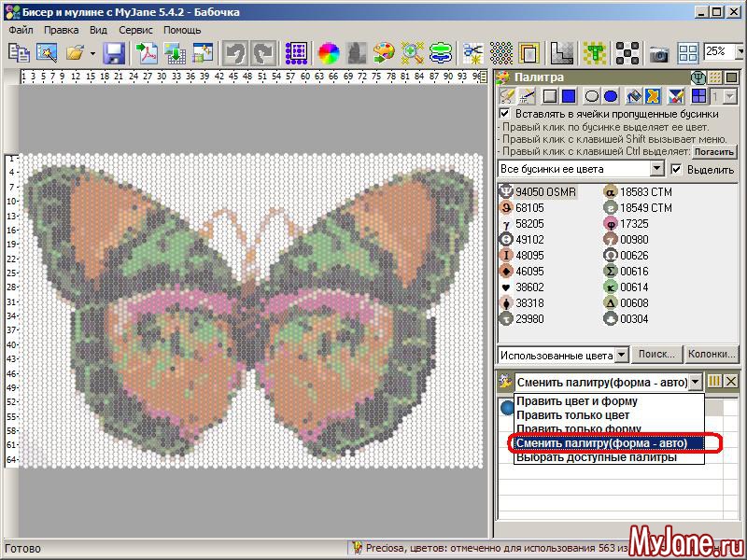Open the 'Сервис' menu
The width and height of the screenshot is (747, 560).
(x=136, y=30)
